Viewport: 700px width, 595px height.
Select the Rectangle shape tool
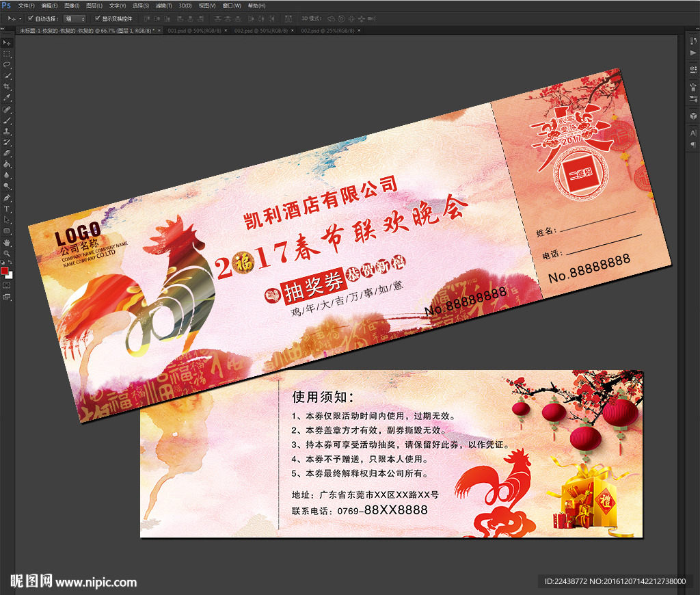pos(7,231)
